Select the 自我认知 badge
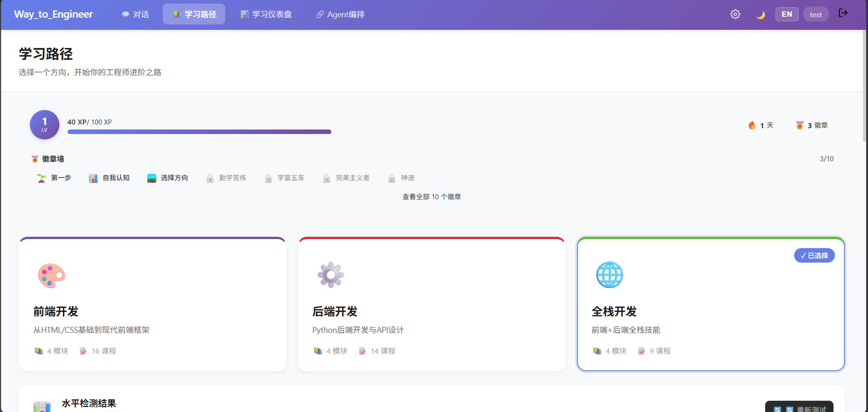 point(109,178)
